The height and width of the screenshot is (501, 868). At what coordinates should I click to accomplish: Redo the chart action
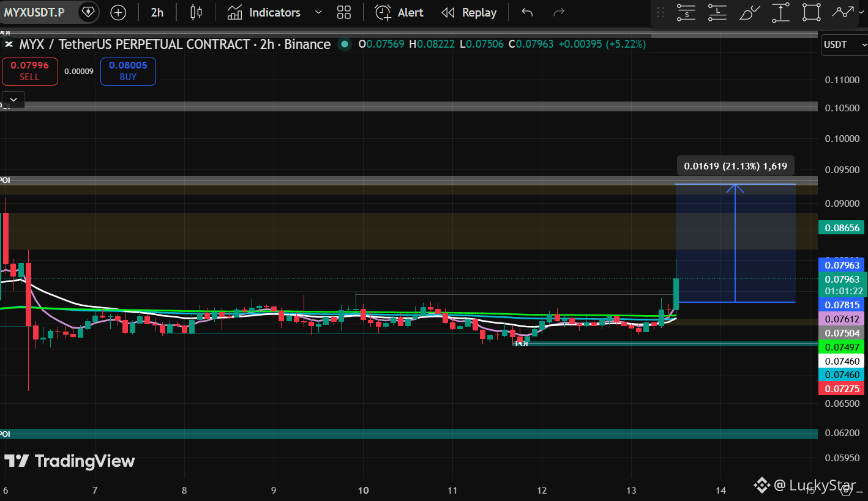point(558,12)
